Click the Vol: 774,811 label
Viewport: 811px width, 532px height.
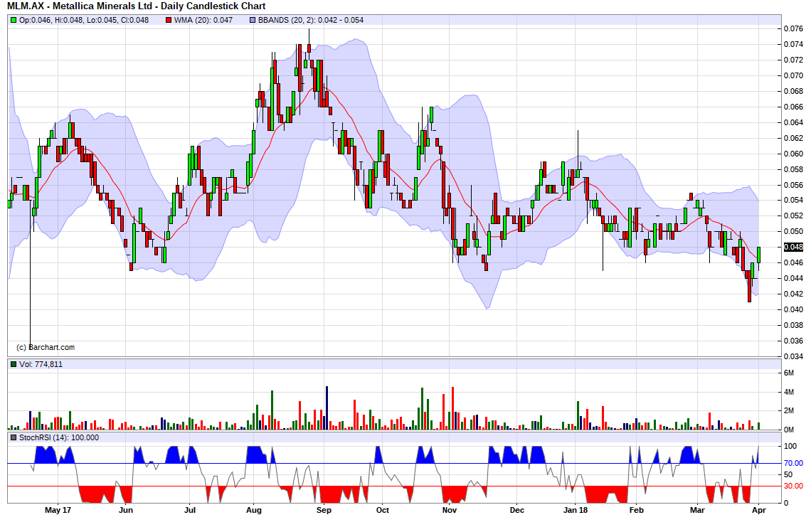(x=41, y=364)
